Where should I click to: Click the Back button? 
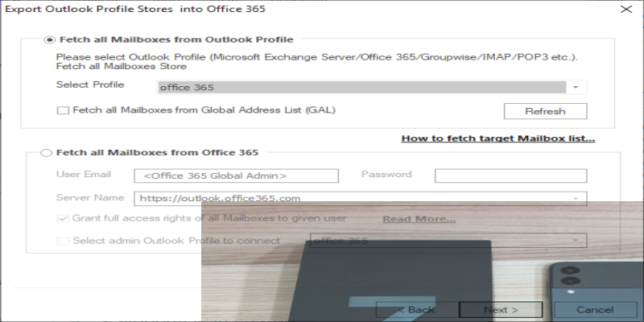coord(416,310)
